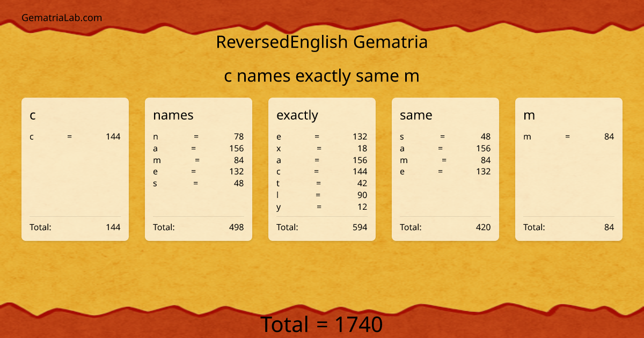
Task: Click value 42 for letter t
Action: 362,183
